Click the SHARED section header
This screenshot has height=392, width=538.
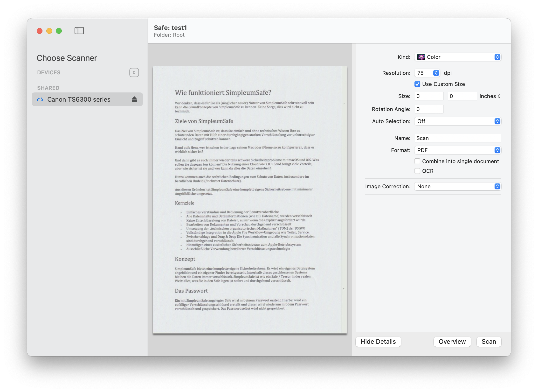48,88
